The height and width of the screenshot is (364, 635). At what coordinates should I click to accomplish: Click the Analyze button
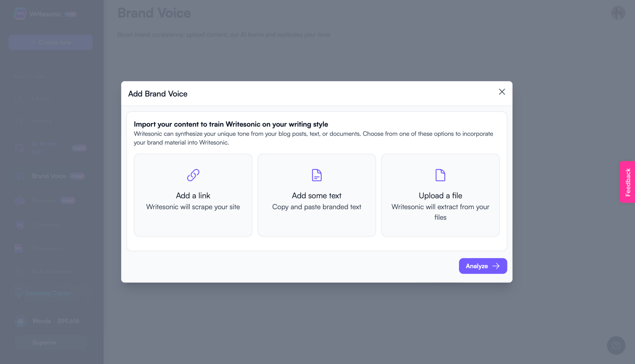pyautogui.click(x=483, y=266)
